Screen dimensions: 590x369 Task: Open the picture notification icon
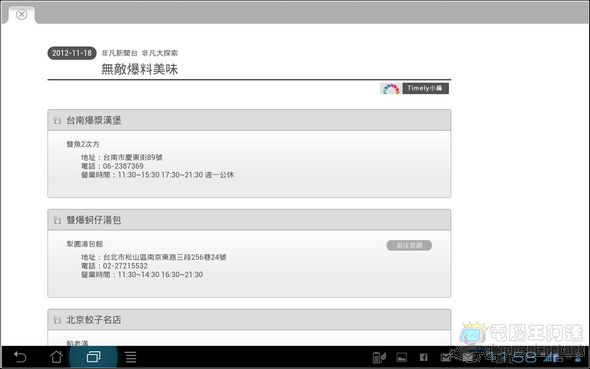(x=401, y=357)
